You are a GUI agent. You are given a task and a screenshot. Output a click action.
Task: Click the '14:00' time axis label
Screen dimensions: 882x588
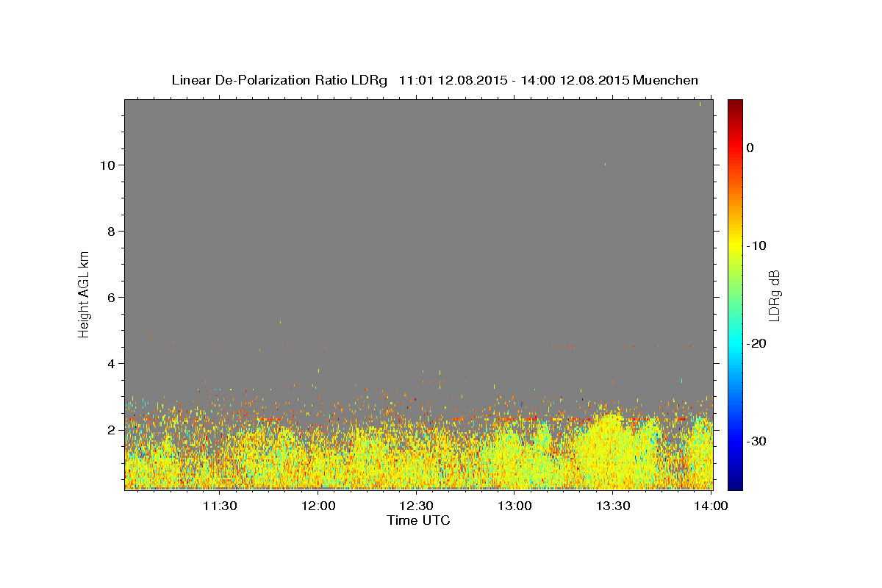click(711, 506)
